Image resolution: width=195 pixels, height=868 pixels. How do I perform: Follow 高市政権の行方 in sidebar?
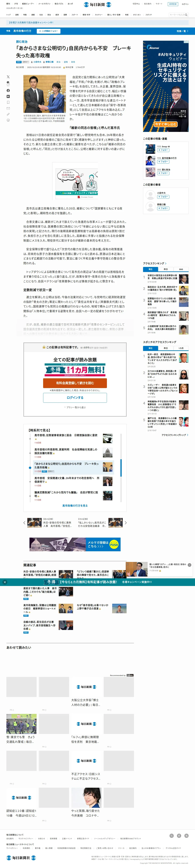[x=163, y=162]
